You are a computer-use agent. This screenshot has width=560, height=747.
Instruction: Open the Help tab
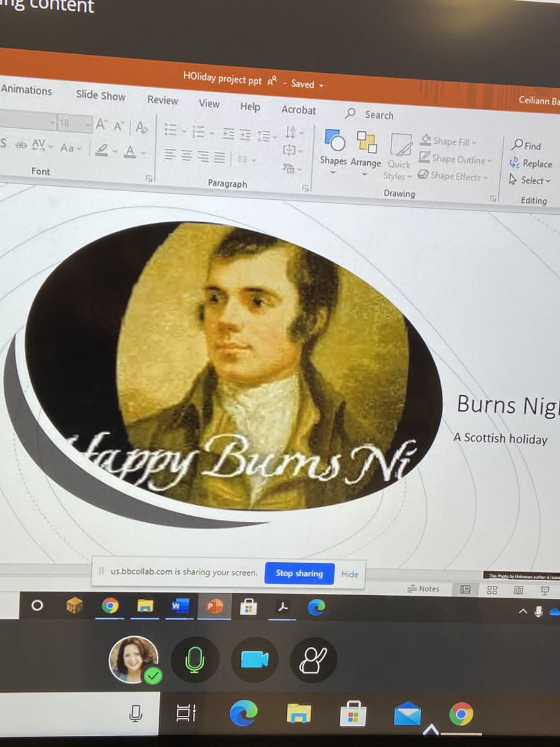tap(250, 106)
